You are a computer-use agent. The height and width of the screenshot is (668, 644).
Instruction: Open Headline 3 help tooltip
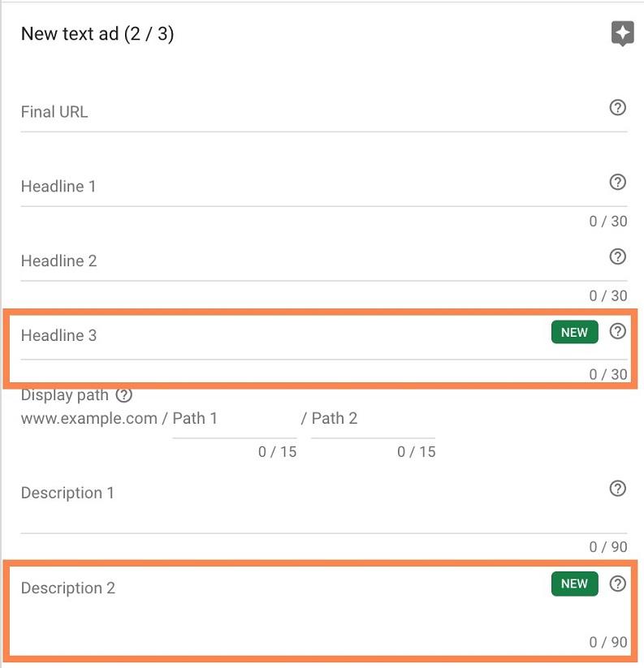[617, 332]
